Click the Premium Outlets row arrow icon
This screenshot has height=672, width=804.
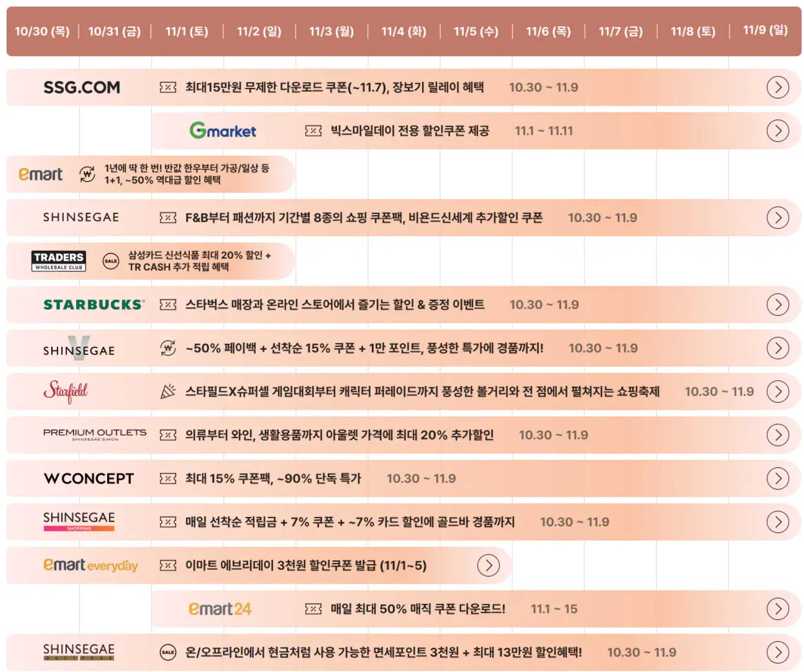[777, 435]
